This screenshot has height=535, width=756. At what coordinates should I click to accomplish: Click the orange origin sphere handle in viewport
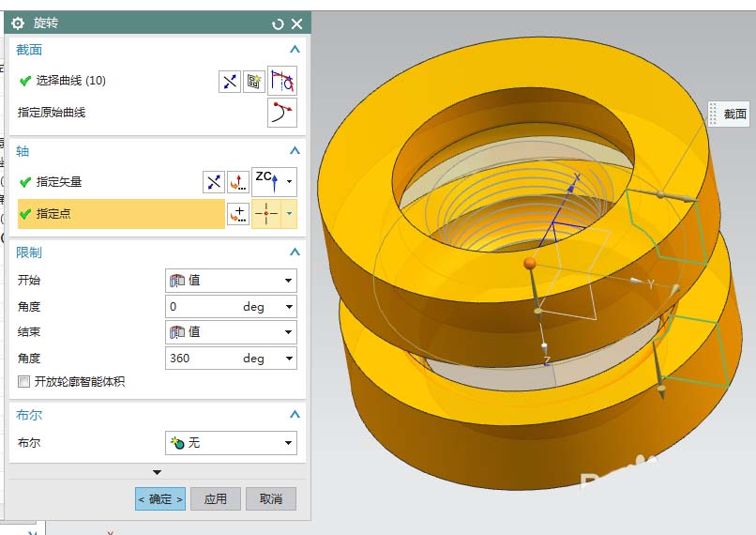[x=530, y=263]
